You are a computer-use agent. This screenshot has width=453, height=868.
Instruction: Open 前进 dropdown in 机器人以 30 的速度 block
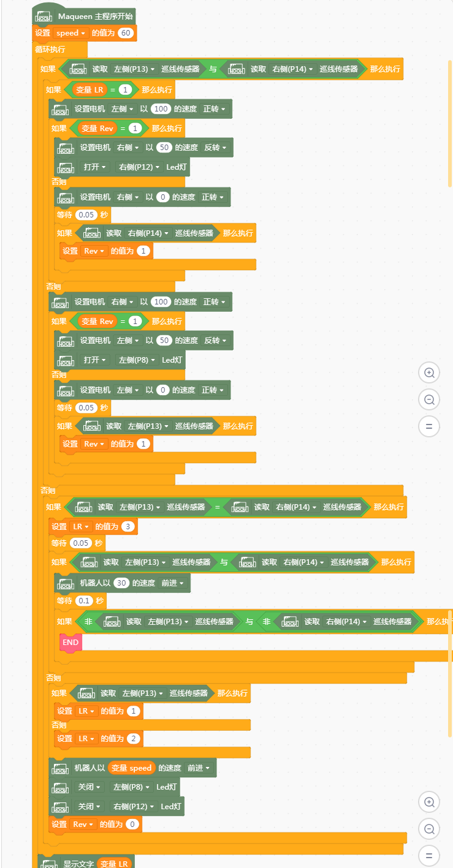(x=172, y=584)
